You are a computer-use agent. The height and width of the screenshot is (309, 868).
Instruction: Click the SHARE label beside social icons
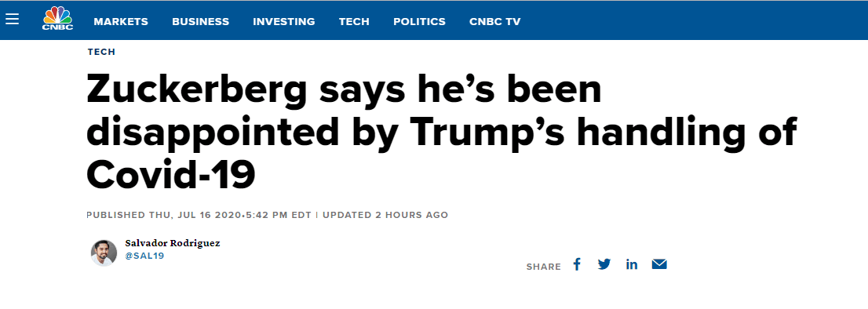click(543, 267)
